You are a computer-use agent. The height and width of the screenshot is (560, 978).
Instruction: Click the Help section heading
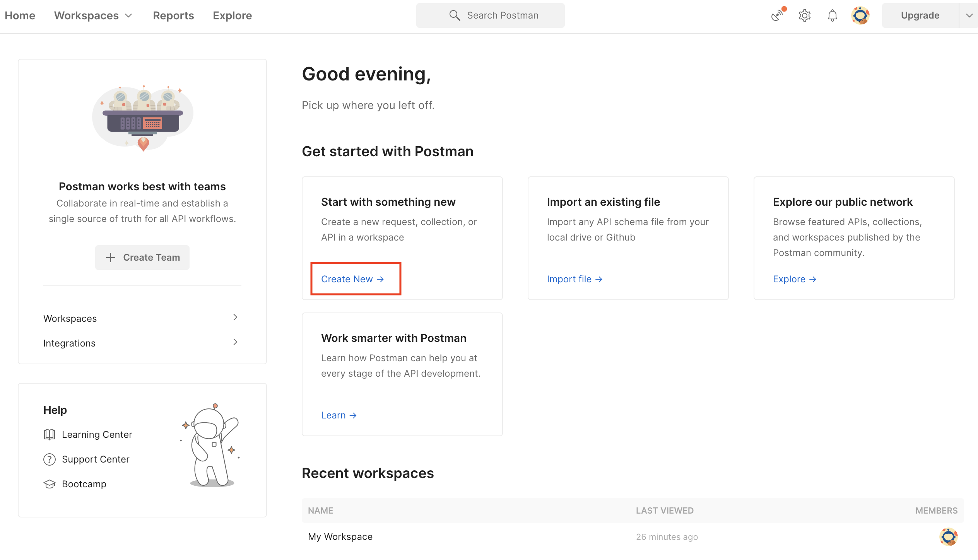[55, 410]
